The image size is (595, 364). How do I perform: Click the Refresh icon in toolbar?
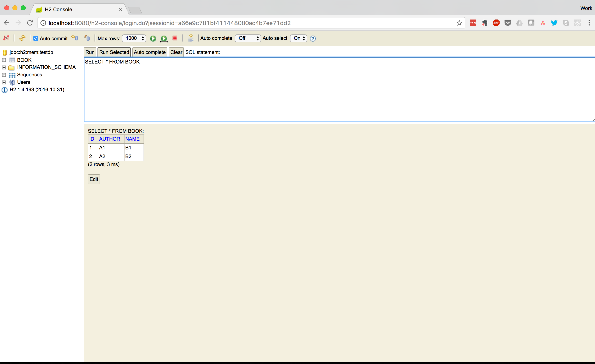coord(22,38)
